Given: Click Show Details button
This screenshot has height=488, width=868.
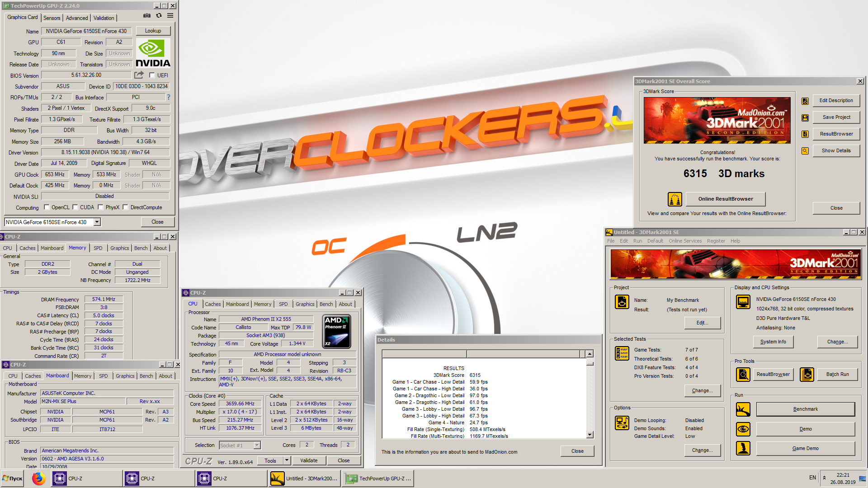Looking at the screenshot, I should (836, 151).
